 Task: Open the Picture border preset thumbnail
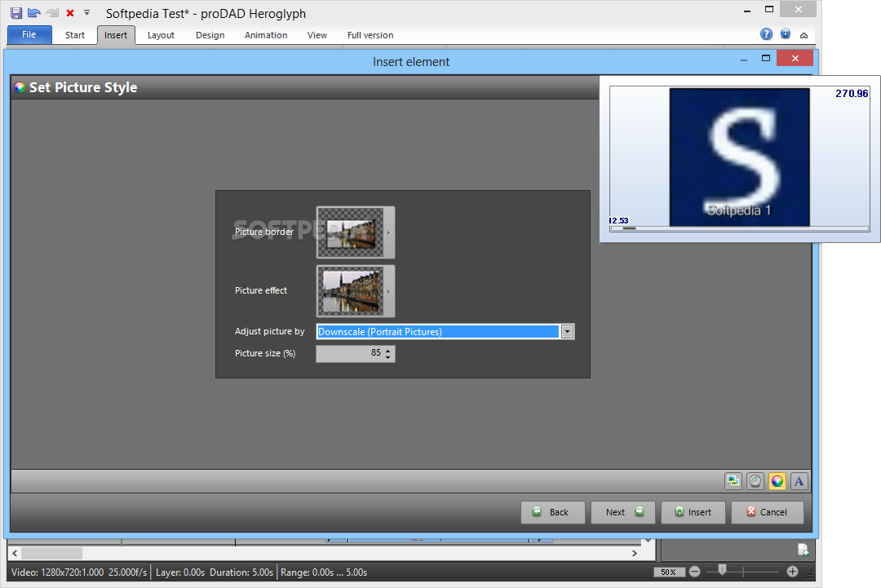click(351, 232)
